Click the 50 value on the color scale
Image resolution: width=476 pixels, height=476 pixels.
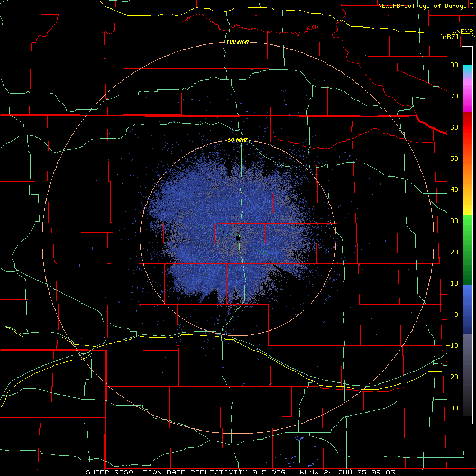click(x=454, y=159)
